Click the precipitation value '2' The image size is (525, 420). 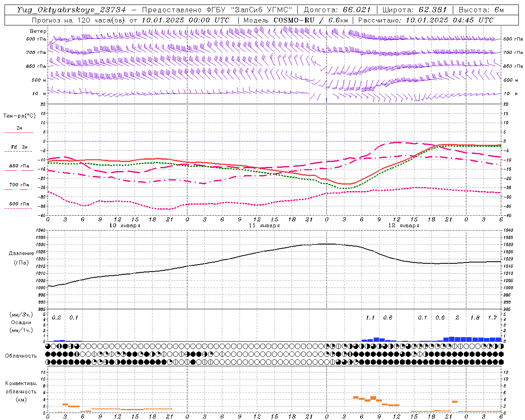(457, 317)
